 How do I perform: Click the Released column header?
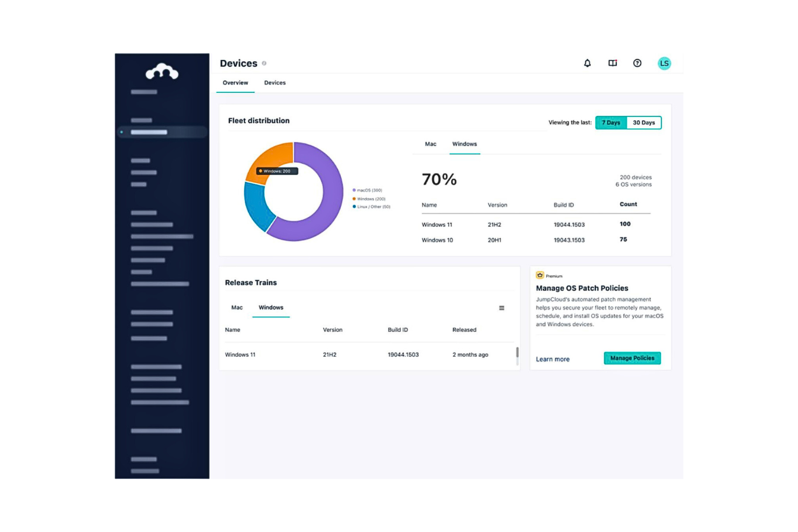(x=464, y=330)
